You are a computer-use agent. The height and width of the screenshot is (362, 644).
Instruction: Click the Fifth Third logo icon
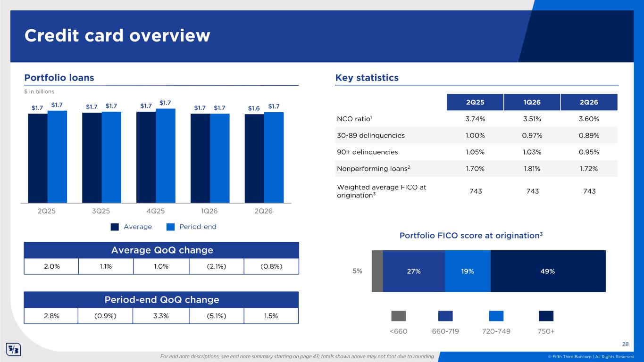point(13,350)
